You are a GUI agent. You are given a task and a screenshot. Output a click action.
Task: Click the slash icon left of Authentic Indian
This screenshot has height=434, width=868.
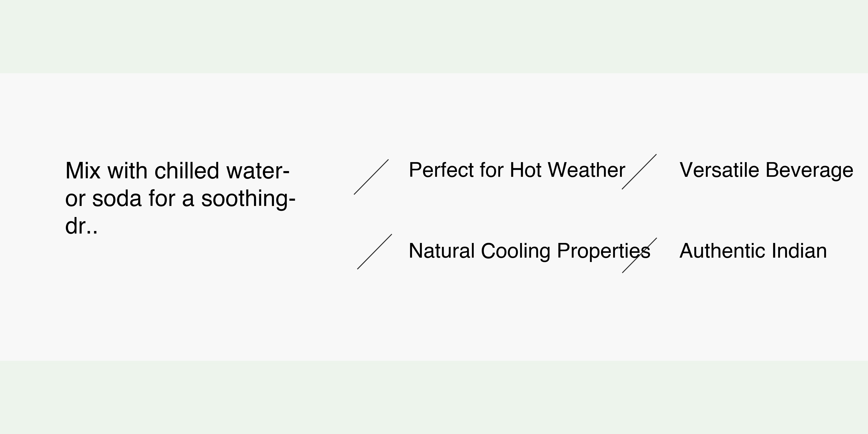(x=639, y=255)
